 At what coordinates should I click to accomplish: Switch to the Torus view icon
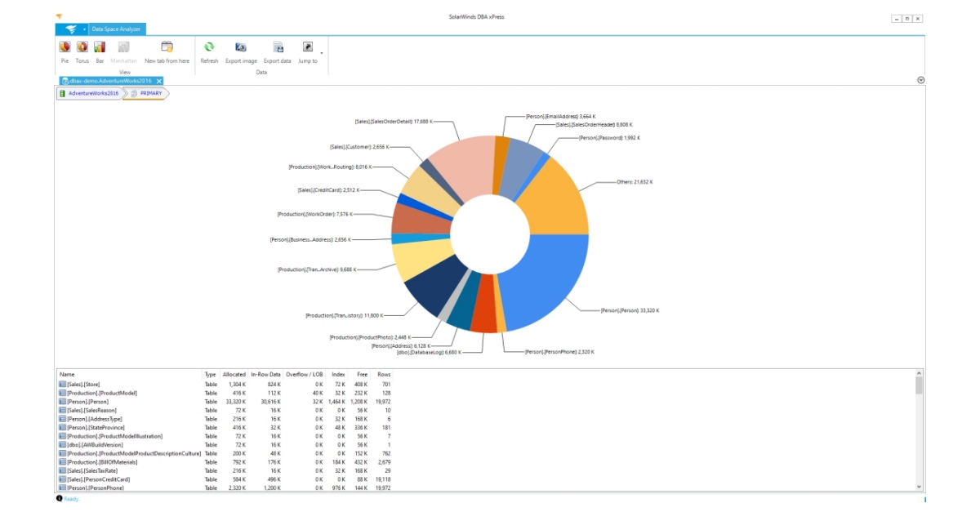coord(82,47)
